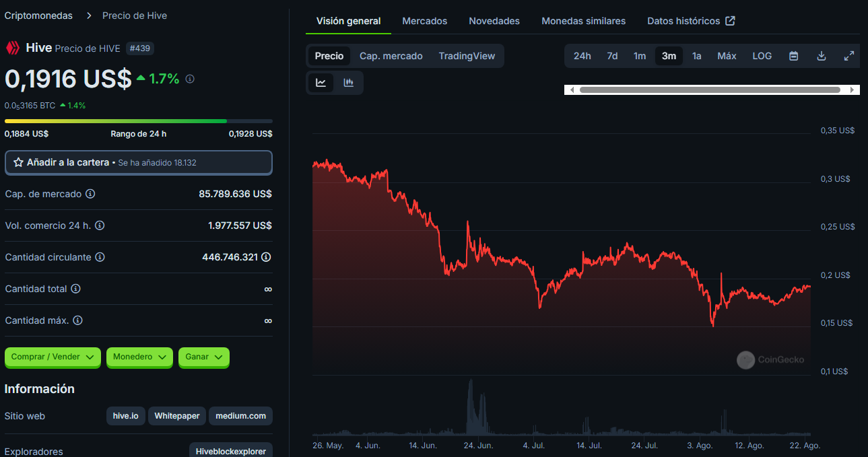868x457 pixels.
Task: Click the chart range scrollbar thumb
Action: (x=710, y=90)
